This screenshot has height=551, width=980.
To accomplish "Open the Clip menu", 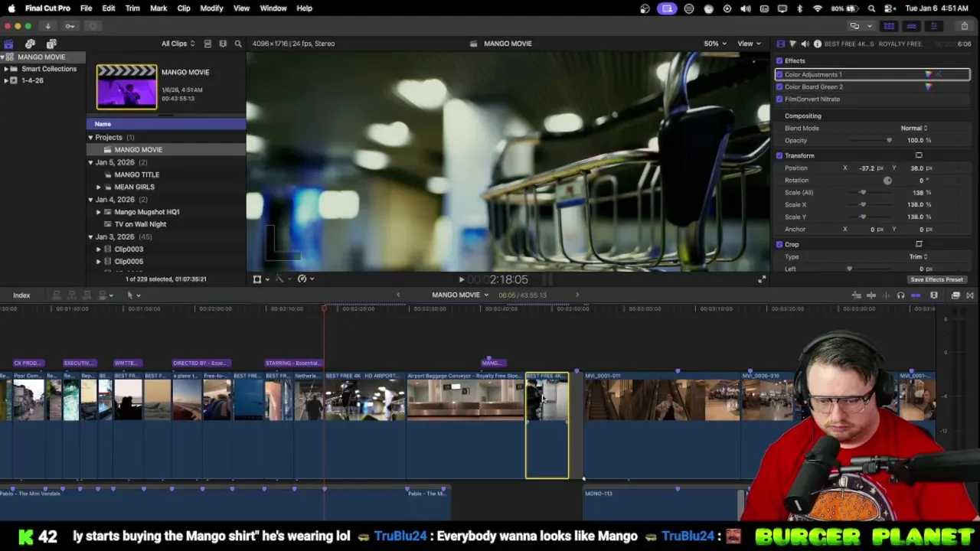I will [x=184, y=8].
